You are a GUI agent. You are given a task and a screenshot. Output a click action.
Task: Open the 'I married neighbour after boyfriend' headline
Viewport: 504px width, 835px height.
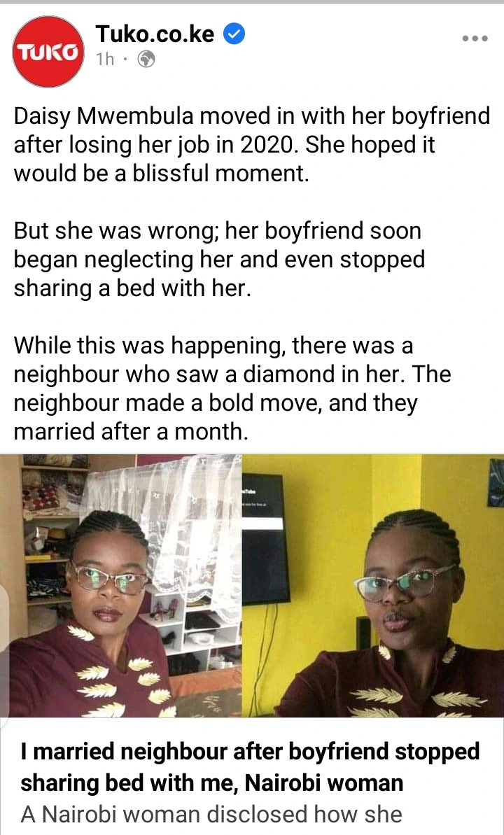click(x=251, y=767)
